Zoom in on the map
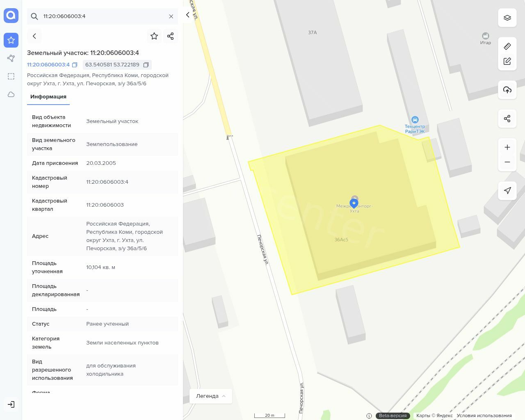This screenshot has height=420, width=525. click(507, 147)
